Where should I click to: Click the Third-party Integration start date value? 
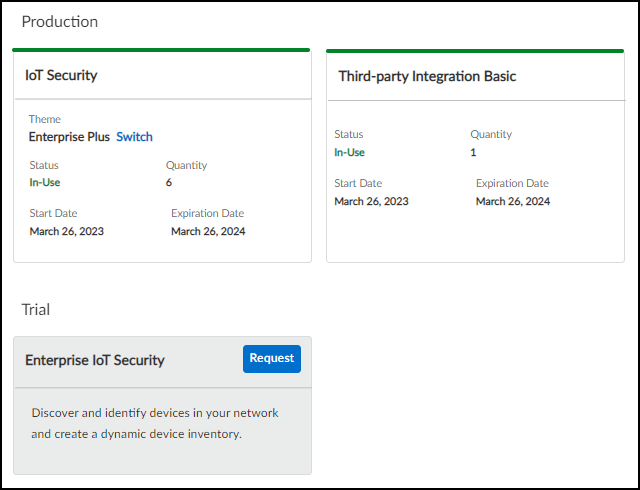(371, 201)
